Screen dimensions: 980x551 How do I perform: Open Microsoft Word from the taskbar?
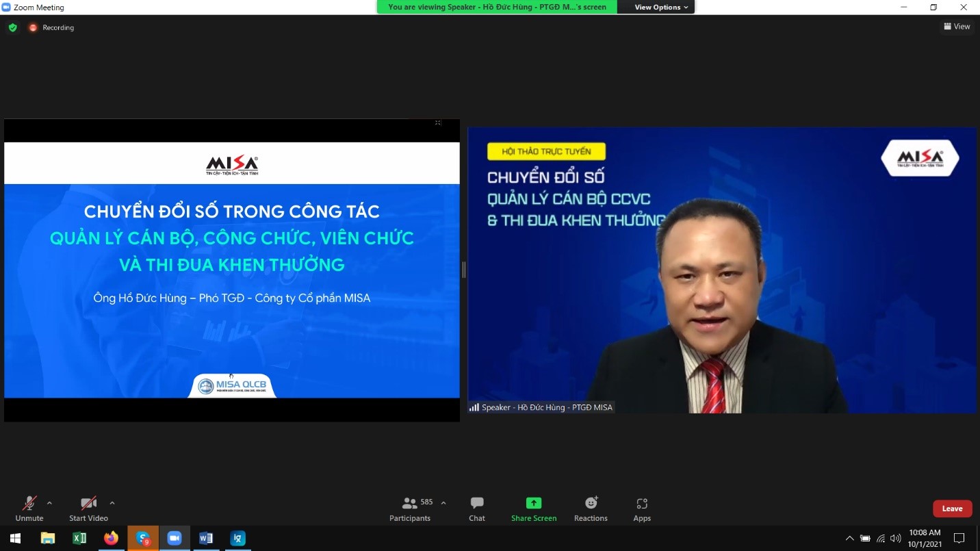pos(206,538)
